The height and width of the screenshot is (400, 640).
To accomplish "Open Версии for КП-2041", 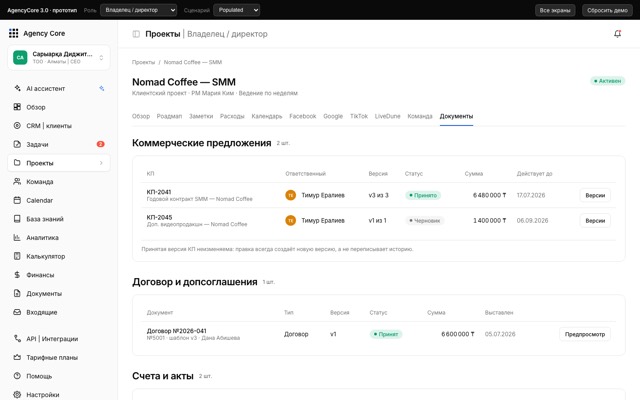I will (595, 195).
